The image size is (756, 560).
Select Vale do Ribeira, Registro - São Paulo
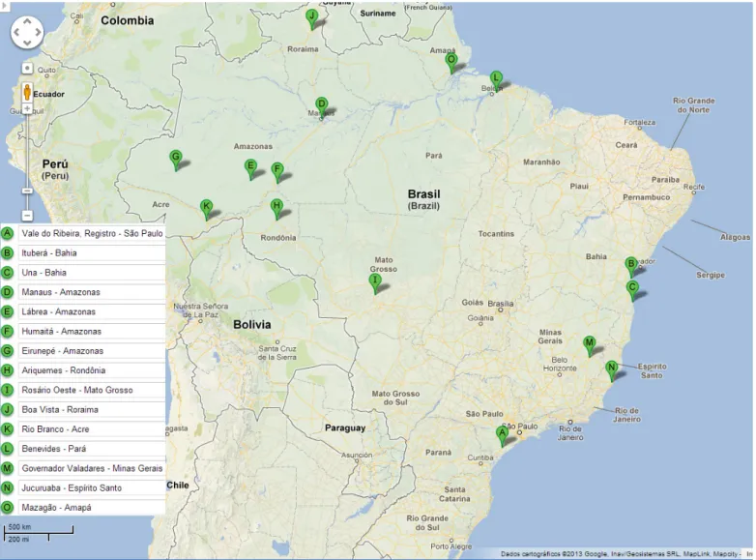(x=92, y=233)
